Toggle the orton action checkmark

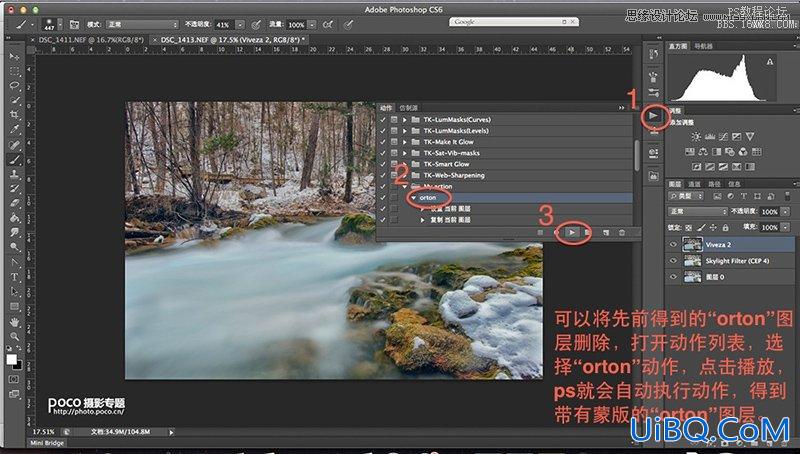[x=383, y=197]
